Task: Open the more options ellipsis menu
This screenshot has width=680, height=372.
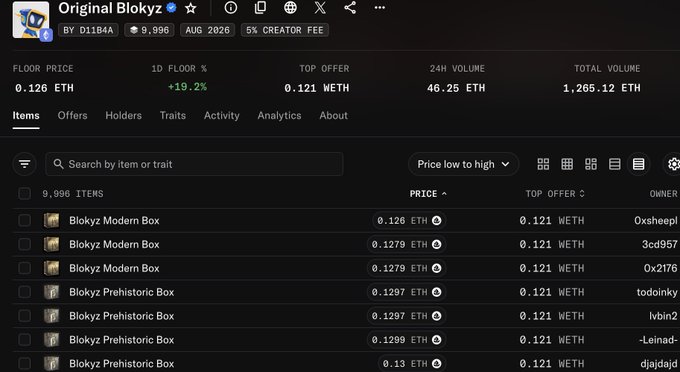Action: [379, 7]
